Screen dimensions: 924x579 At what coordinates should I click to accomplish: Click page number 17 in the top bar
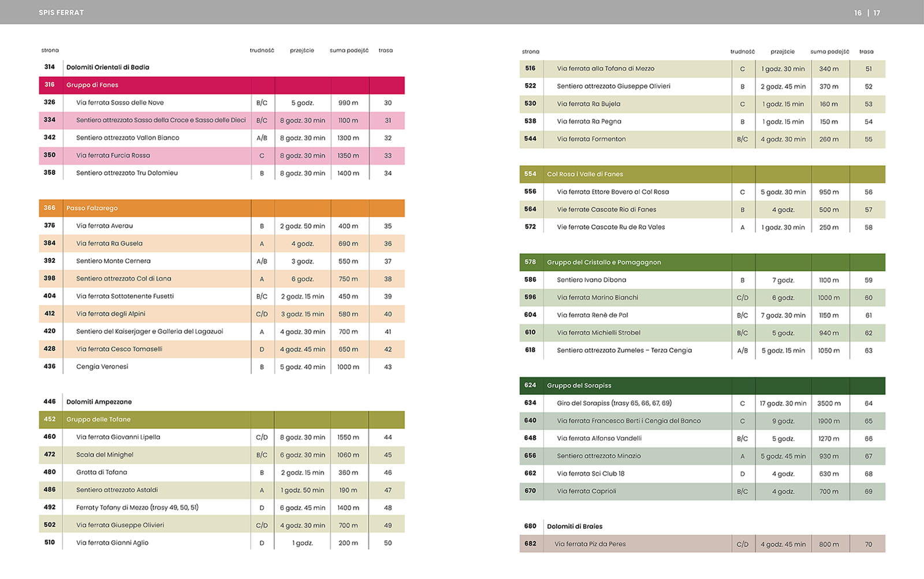pyautogui.click(x=877, y=13)
